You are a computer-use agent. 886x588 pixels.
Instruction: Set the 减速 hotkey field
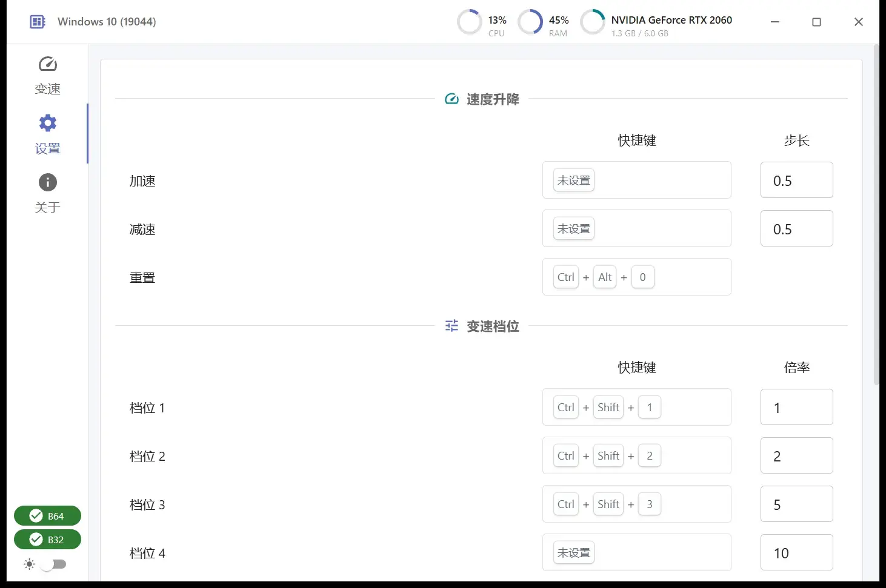(x=636, y=228)
